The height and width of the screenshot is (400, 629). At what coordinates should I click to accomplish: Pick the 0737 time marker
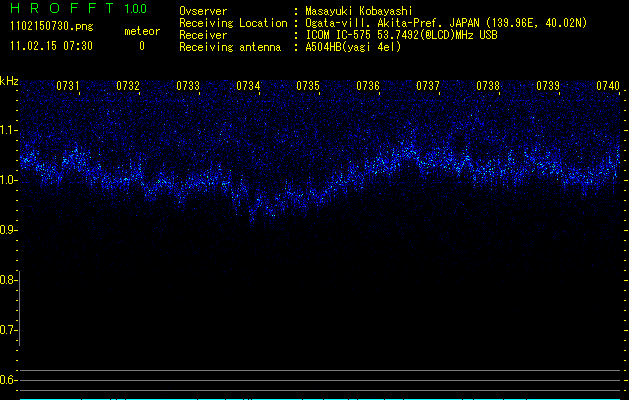coord(428,86)
